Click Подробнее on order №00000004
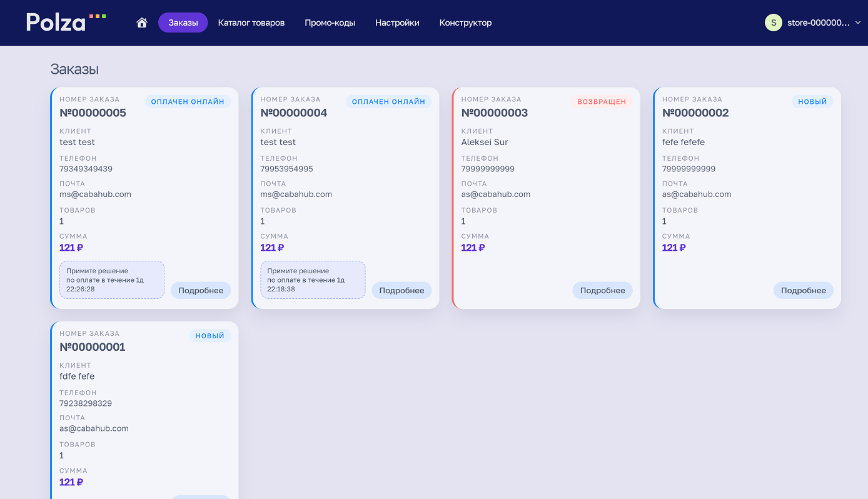 pyautogui.click(x=401, y=290)
